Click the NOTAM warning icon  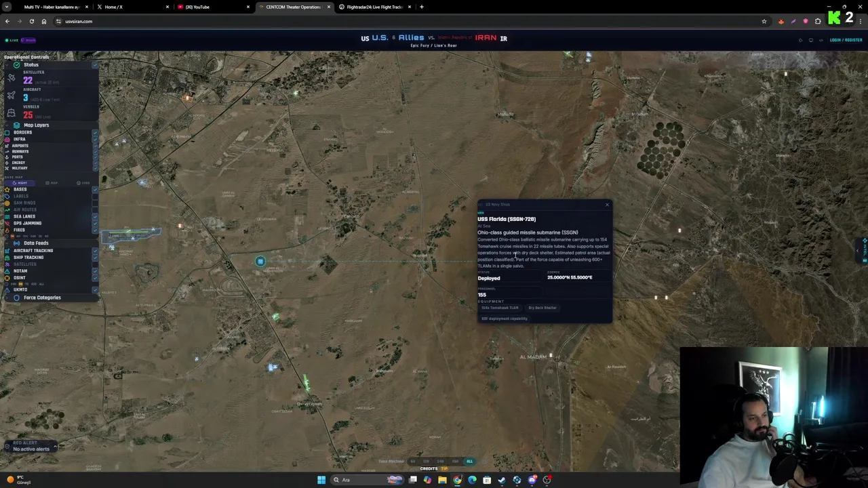click(7, 271)
